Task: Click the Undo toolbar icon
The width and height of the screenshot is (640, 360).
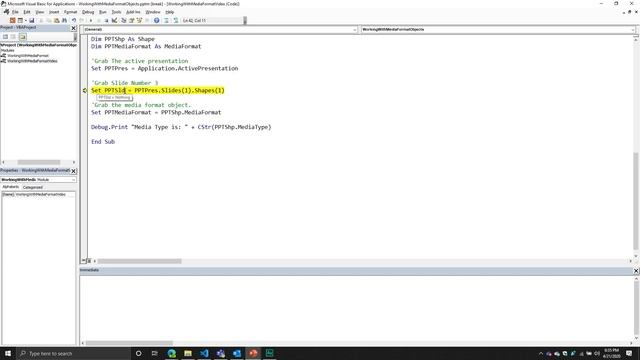Action: 74,20
